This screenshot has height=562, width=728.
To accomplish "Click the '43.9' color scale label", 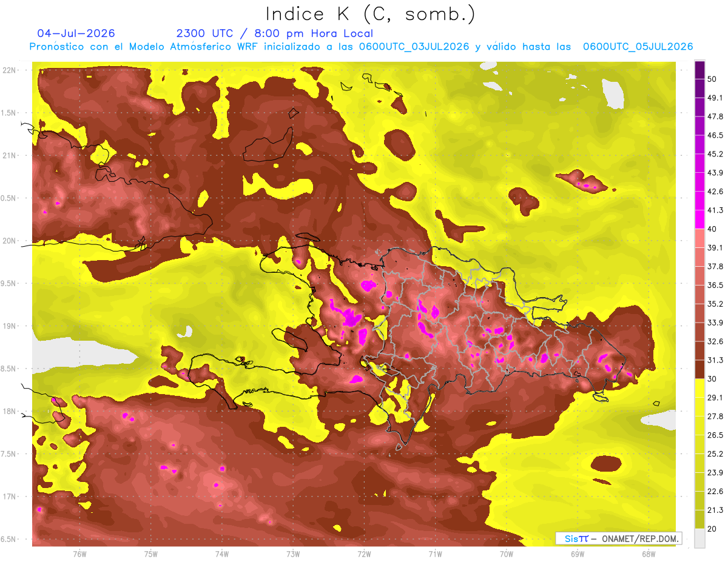I will point(715,173).
